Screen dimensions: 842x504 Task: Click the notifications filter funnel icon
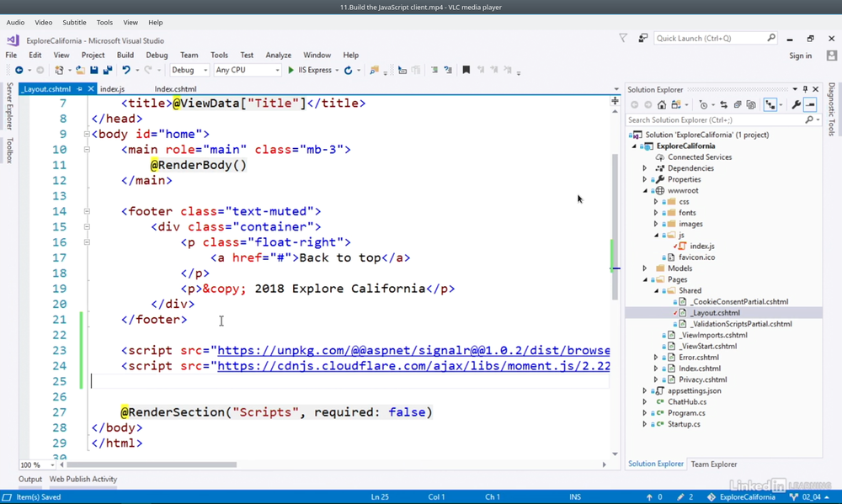coord(623,38)
